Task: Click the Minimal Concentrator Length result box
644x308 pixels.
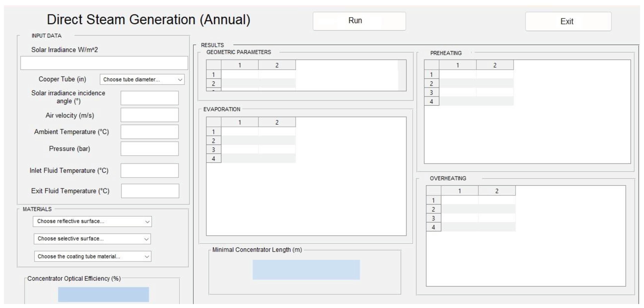Action: point(306,270)
